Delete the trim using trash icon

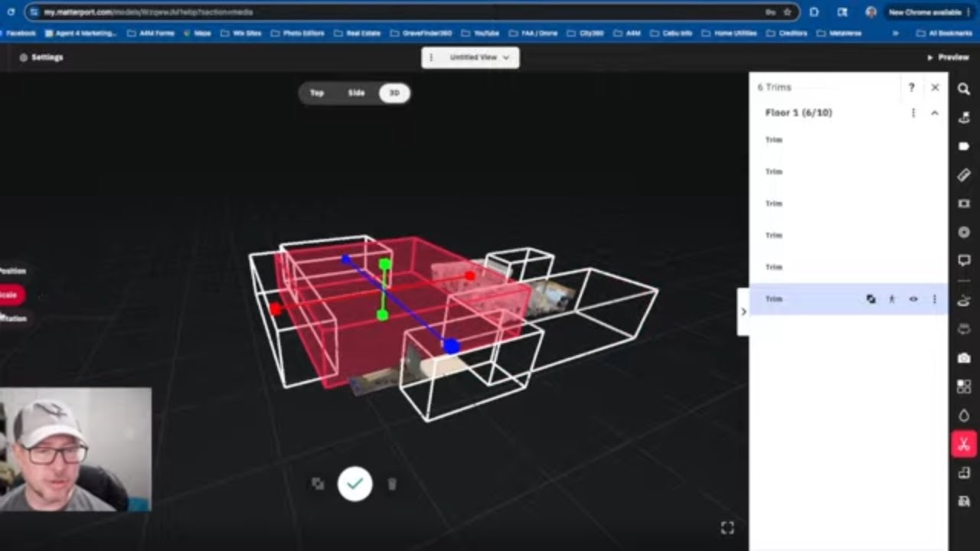pyautogui.click(x=392, y=484)
